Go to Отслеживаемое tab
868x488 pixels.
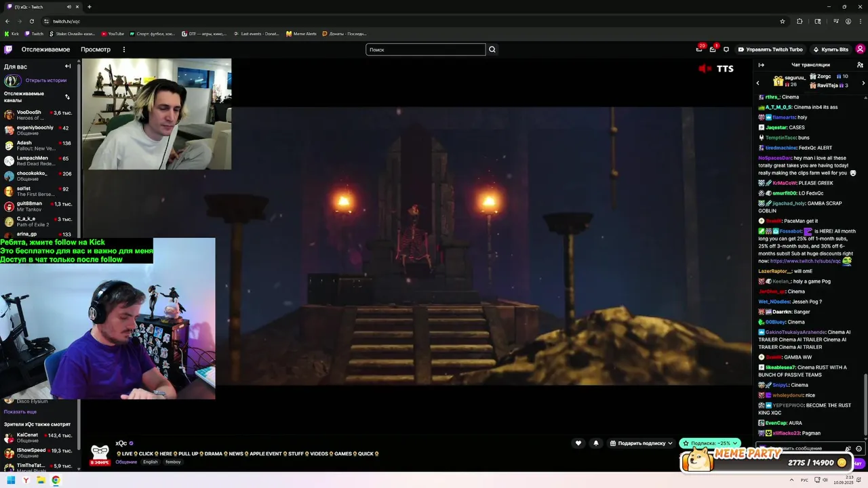pos(45,49)
